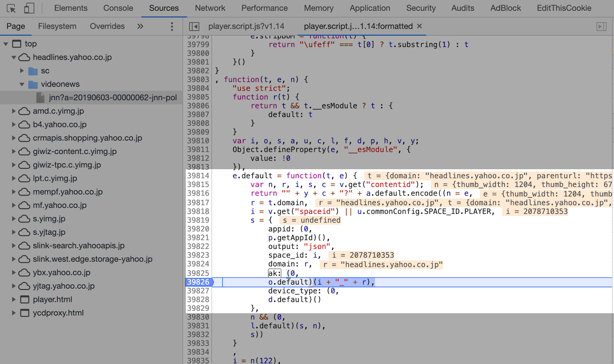
Task: Select the player.html frame icon
Action: click(25, 299)
